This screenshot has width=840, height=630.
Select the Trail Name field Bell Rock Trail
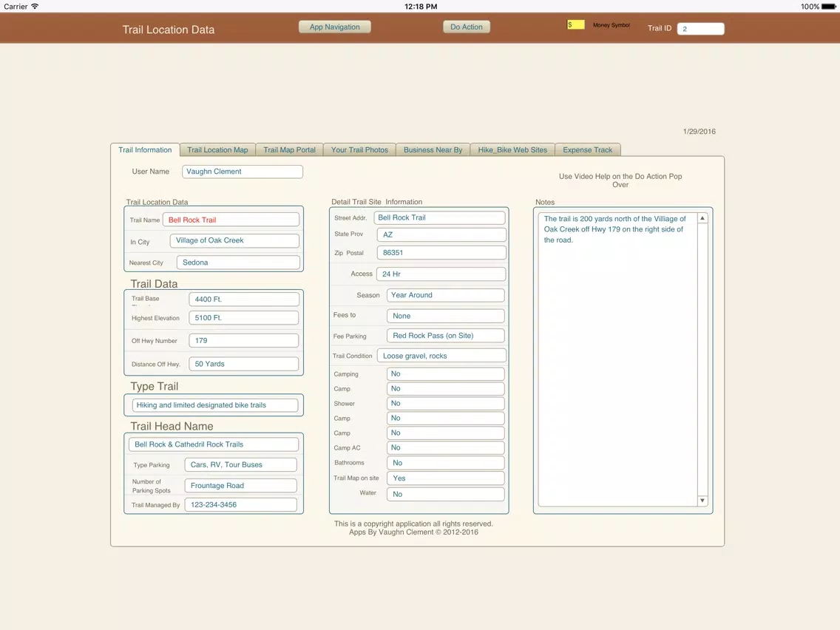tap(231, 220)
